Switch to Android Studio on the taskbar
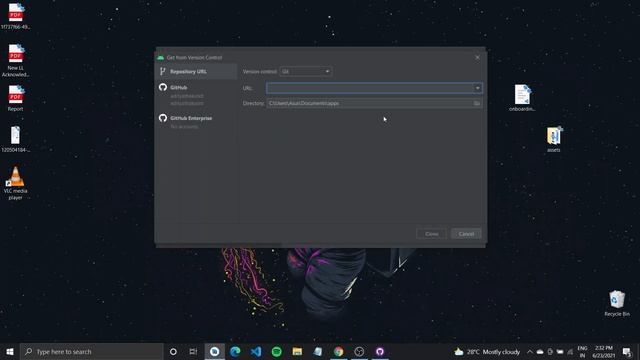 point(214,351)
